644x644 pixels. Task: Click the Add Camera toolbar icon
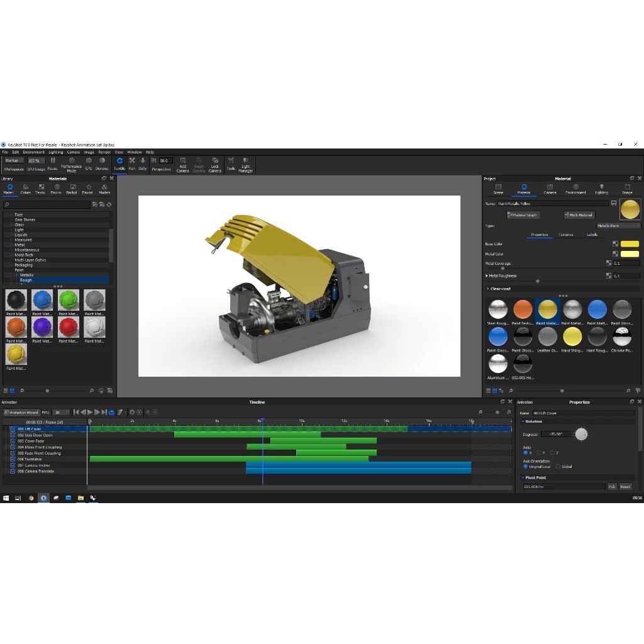pyautogui.click(x=182, y=164)
